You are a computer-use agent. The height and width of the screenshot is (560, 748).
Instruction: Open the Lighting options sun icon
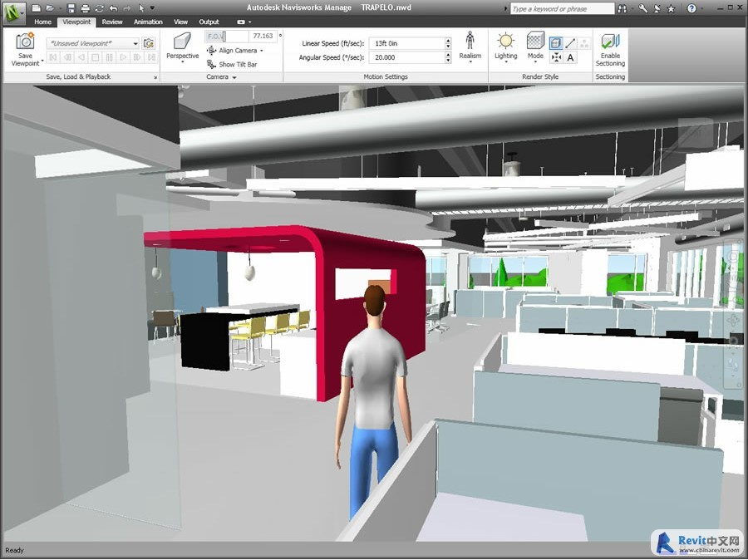pos(505,41)
